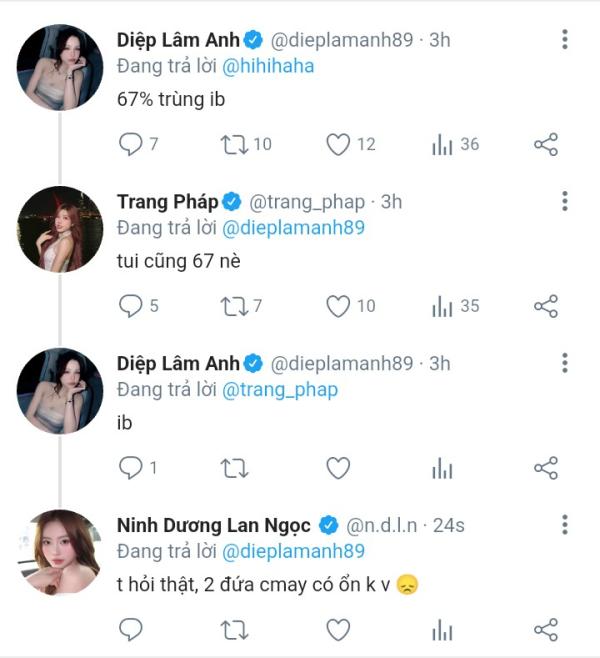Open Trang Pháp's profile avatar
This screenshot has width=600, height=658.
[x=60, y=229]
